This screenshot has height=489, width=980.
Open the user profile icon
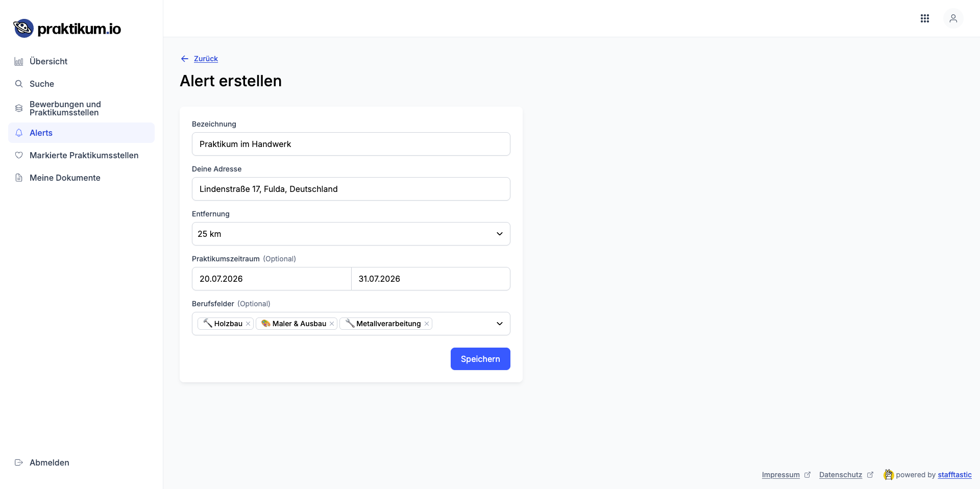953,18
